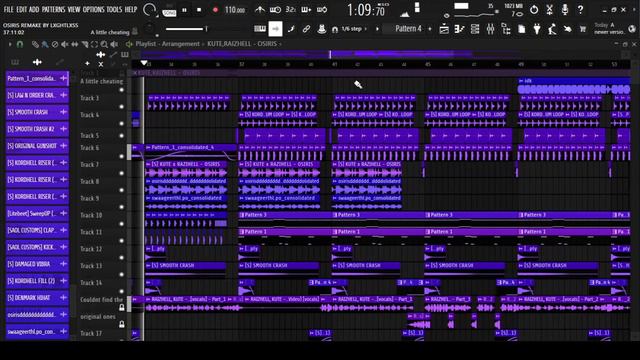Click the red record button
The height and width of the screenshot is (360, 640).
(215, 10)
